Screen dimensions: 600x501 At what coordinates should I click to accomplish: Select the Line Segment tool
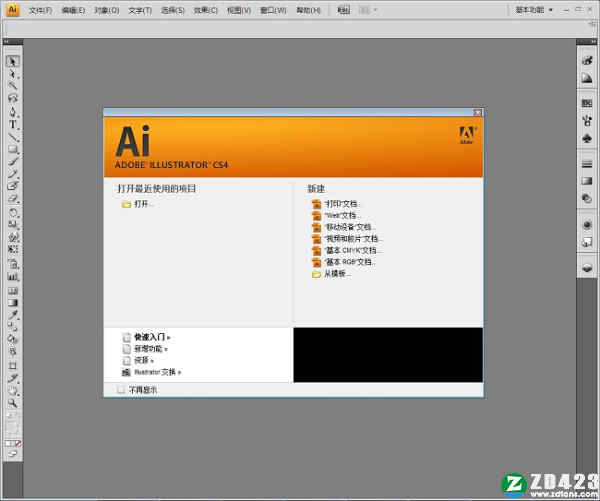pyautogui.click(x=13, y=137)
